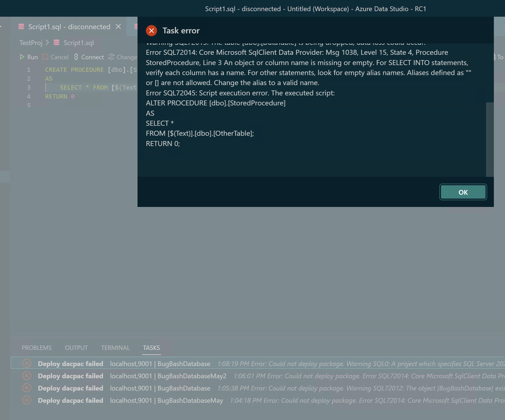
Task: Click the database icon beside Script1.sql breadcrumb
Action: (x=56, y=43)
